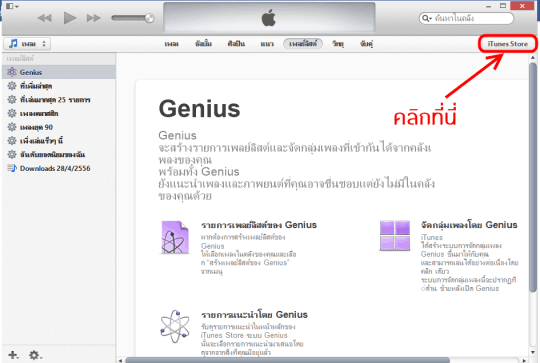Click the Genius playlist document icon
The height and width of the screenshot is (363, 540).
175,237
